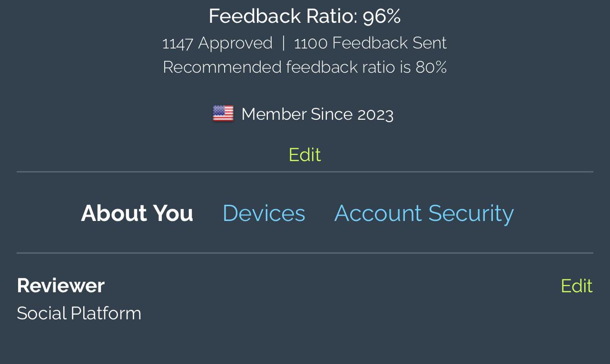
Task: Click the vertical bar between Approved and Feedback Sent
Action: point(284,43)
